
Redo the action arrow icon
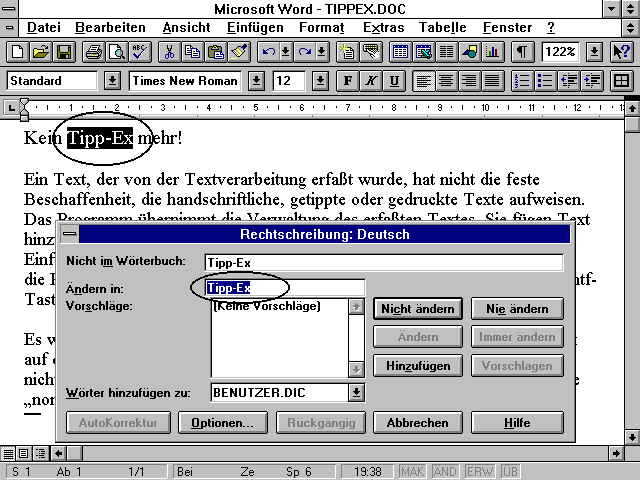(x=304, y=52)
